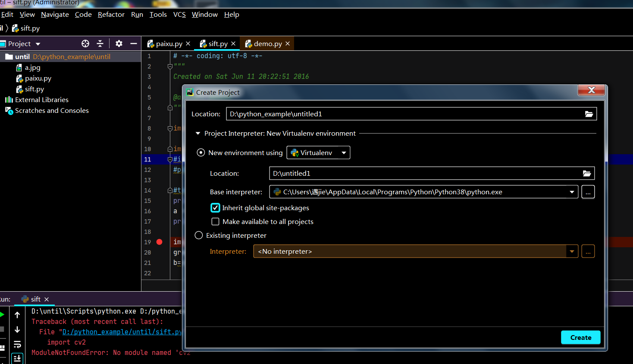Close the sift.py editor tab
The image size is (633, 364).
pos(233,44)
